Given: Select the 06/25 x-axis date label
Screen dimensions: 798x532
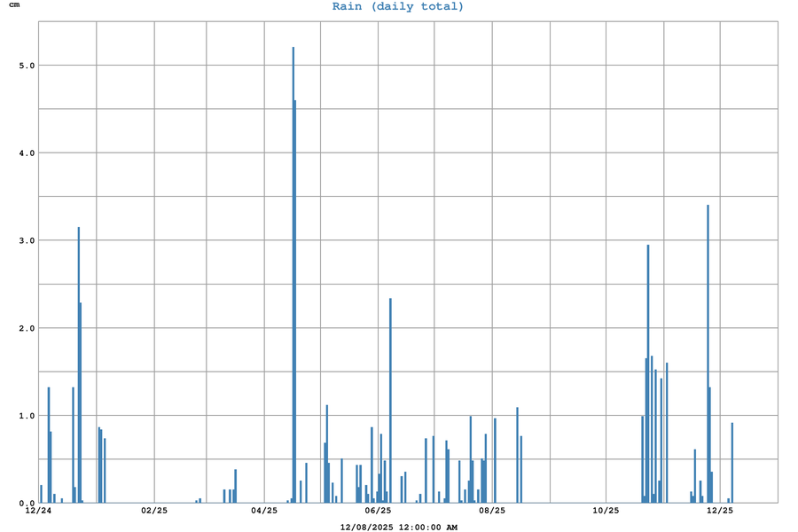Looking at the screenshot, I should point(378,511).
